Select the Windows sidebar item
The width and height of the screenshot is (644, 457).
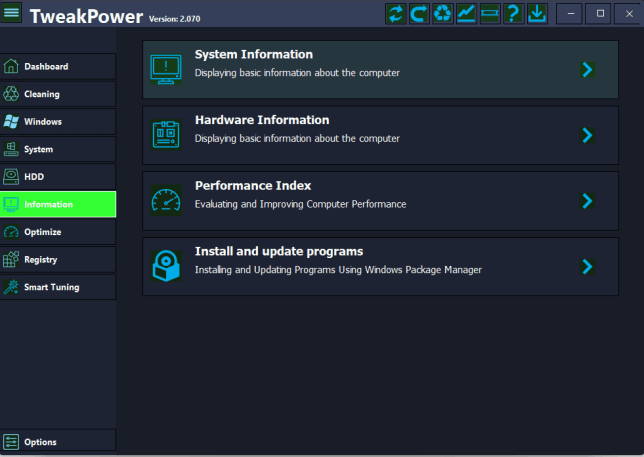(x=58, y=122)
